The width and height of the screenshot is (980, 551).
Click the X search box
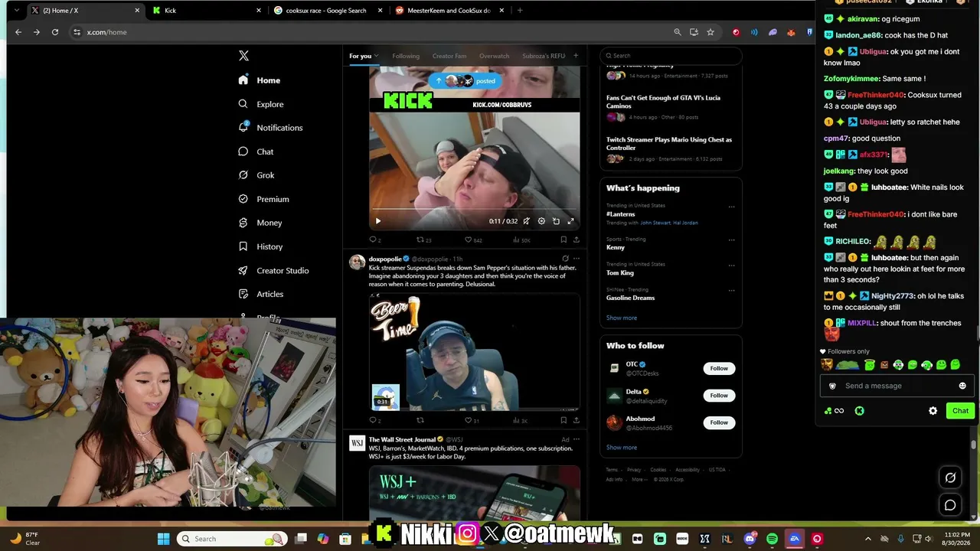pyautogui.click(x=671, y=56)
